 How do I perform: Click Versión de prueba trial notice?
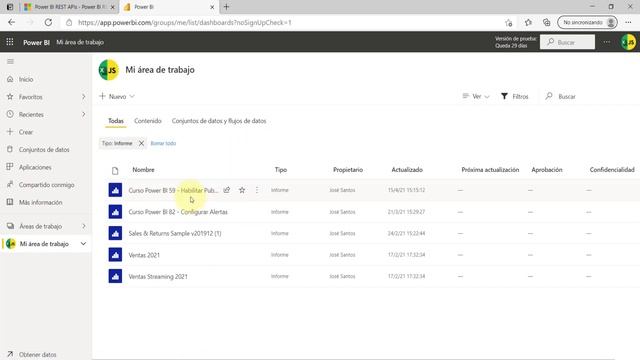tap(516, 42)
